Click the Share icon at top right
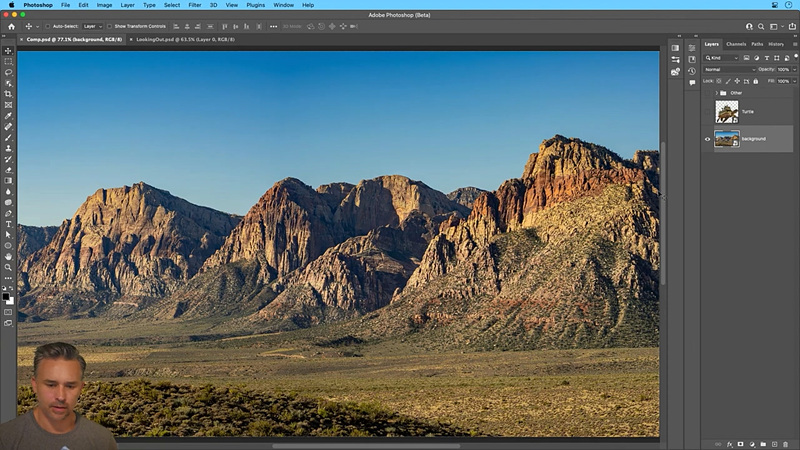Image resolution: width=800 pixels, height=450 pixels. pos(792,27)
